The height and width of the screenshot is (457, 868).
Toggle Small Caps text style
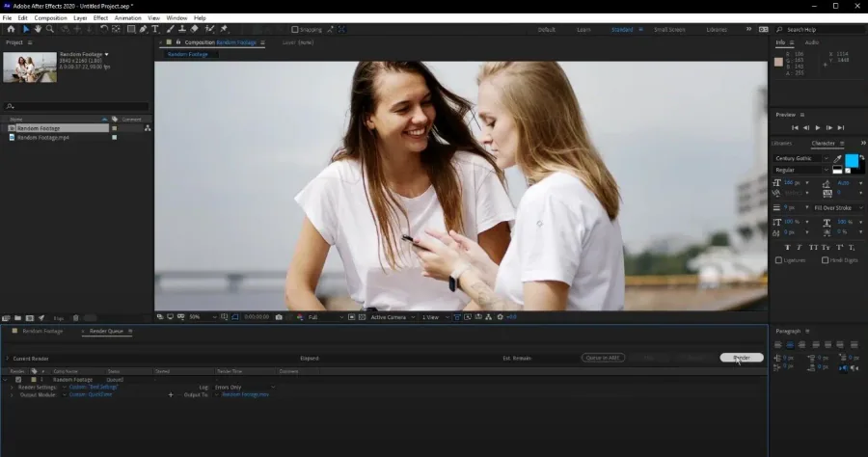[826, 248]
